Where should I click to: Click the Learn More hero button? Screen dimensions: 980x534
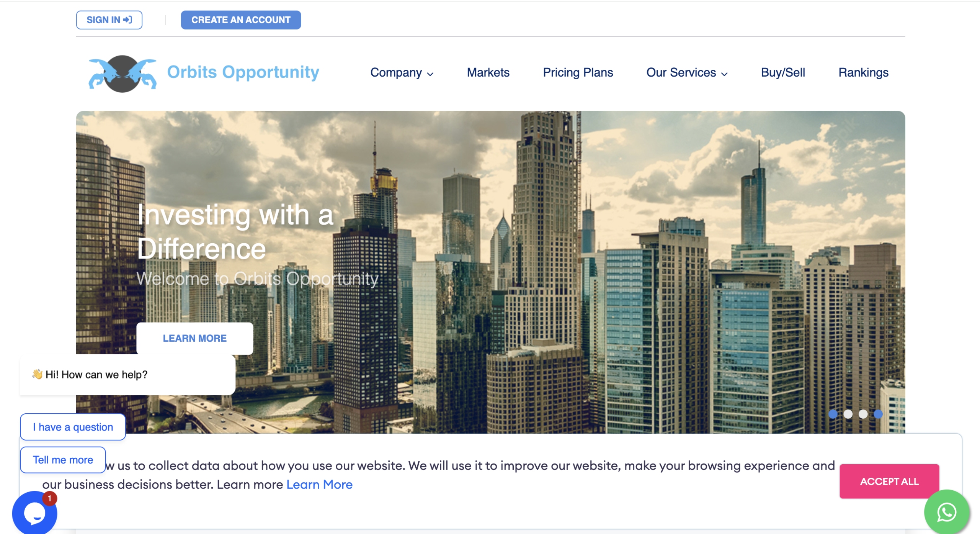click(x=194, y=338)
